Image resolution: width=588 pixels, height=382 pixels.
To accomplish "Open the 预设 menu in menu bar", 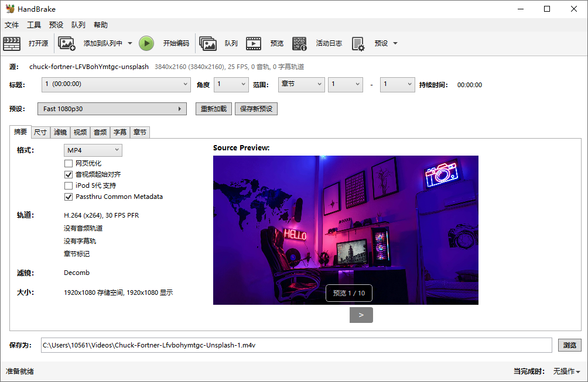I will point(56,25).
